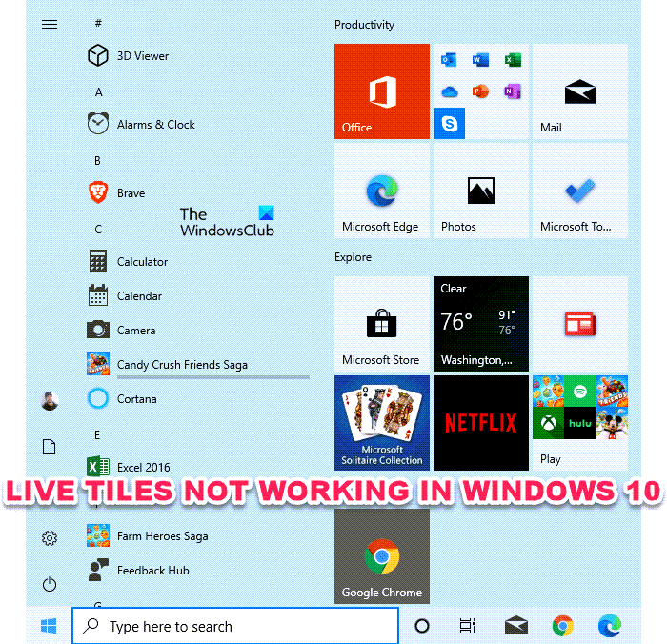Open PowerPoint from the Office folder tile
667x644 pixels.
pos(480,91)
